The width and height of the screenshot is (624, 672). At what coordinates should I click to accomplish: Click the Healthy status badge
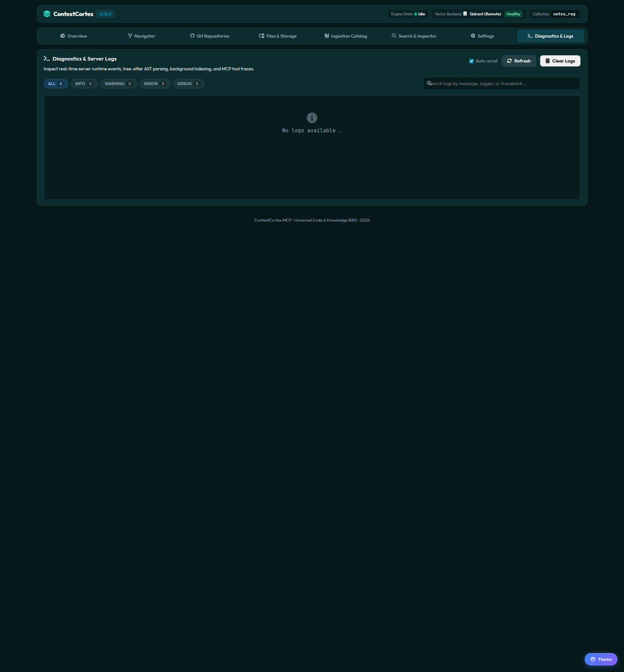[513, 14]
